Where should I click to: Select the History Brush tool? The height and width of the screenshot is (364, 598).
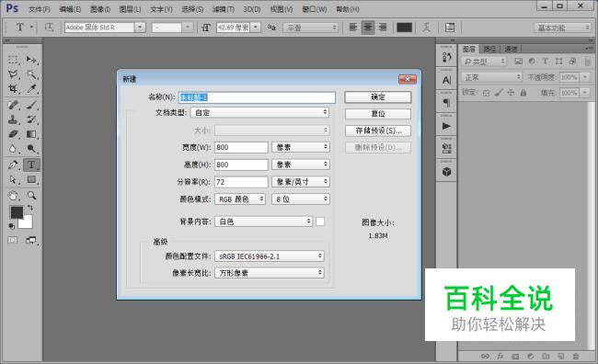31,119
